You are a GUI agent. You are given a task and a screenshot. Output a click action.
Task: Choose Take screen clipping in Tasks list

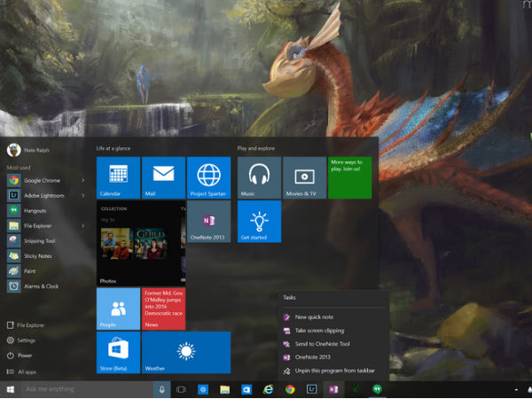[319, 330]
